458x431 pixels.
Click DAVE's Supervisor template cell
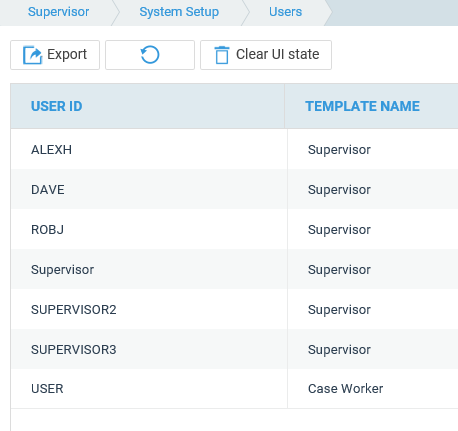[x=373, y=189]
